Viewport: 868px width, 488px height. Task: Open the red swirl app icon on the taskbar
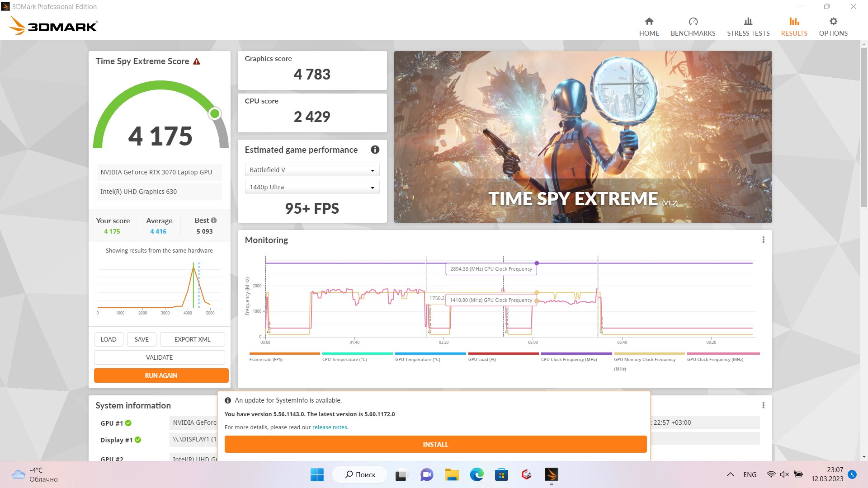(526, 474)
